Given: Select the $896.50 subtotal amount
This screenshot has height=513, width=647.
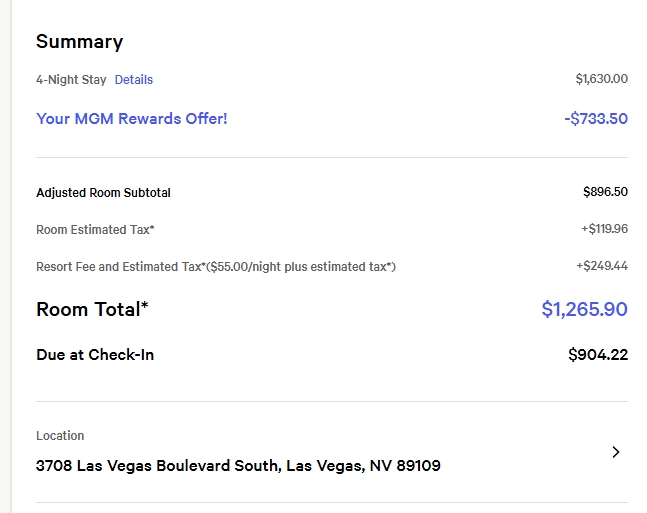Looking at the screenshot, I should point(605,192).
